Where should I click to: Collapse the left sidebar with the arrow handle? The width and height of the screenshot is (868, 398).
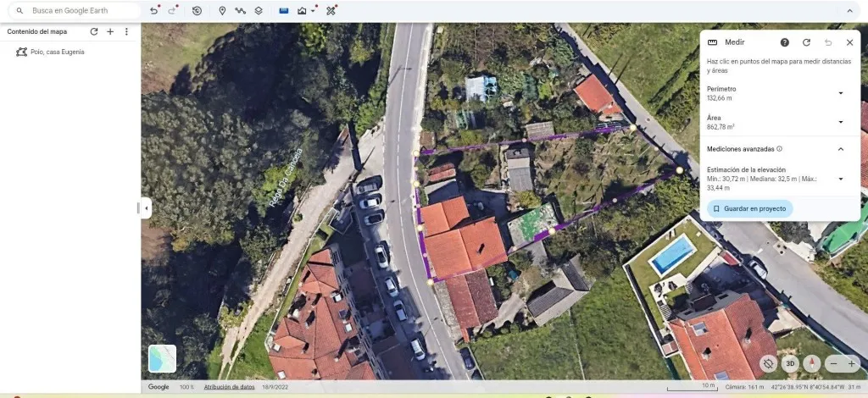pos(146,207)
